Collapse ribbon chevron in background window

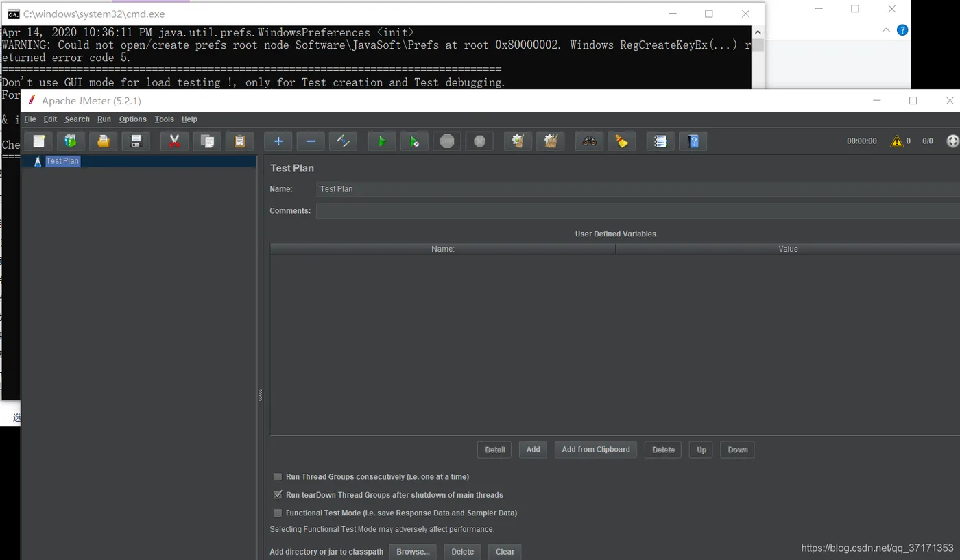pos(886,30)
